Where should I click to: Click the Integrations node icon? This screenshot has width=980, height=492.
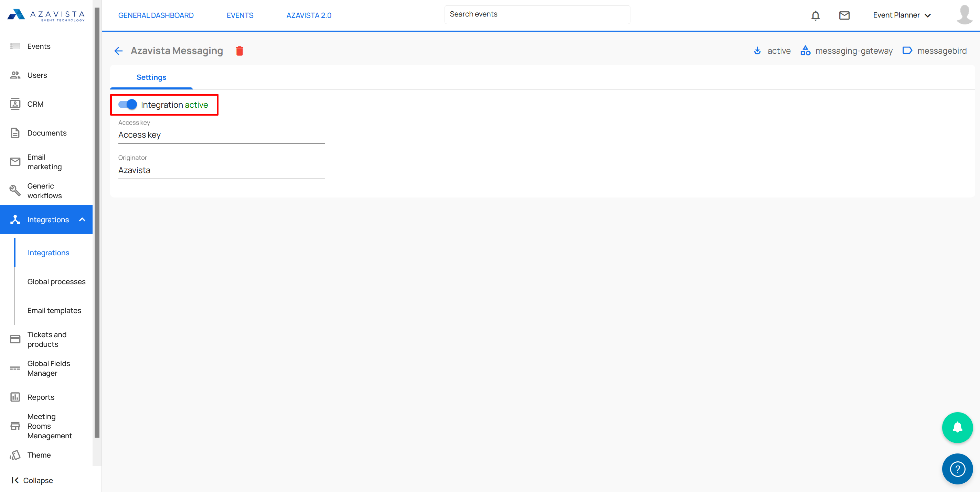[15, 220]
